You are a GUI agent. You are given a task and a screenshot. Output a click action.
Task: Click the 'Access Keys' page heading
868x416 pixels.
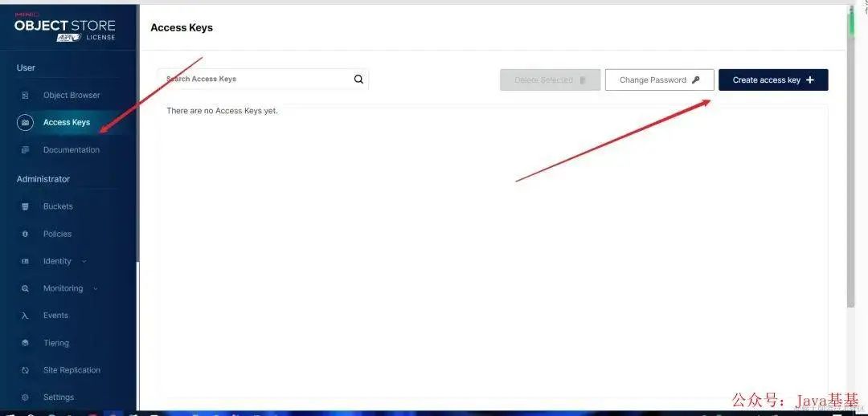click(x=182, y=27)
